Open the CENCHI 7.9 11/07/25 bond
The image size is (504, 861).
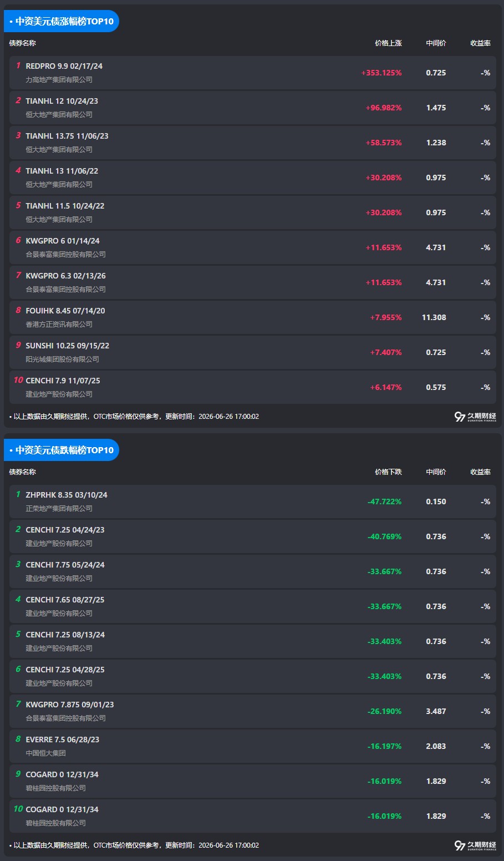pos(253,387)
